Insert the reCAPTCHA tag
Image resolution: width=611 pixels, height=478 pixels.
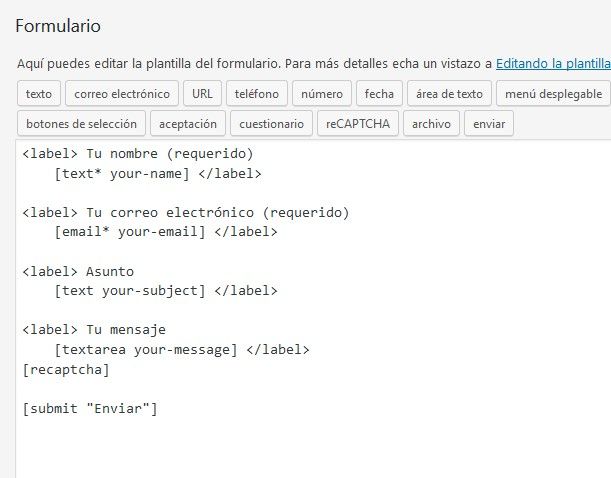[x=358, y=123]
